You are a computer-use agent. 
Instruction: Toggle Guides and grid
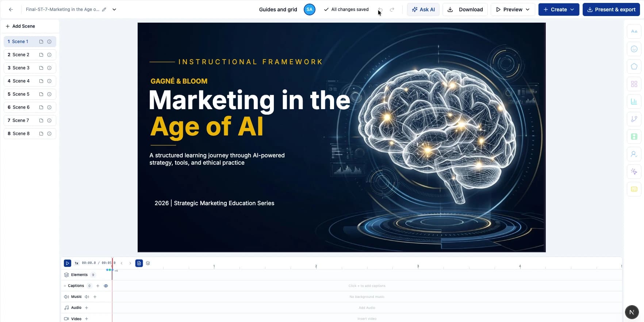278,9
